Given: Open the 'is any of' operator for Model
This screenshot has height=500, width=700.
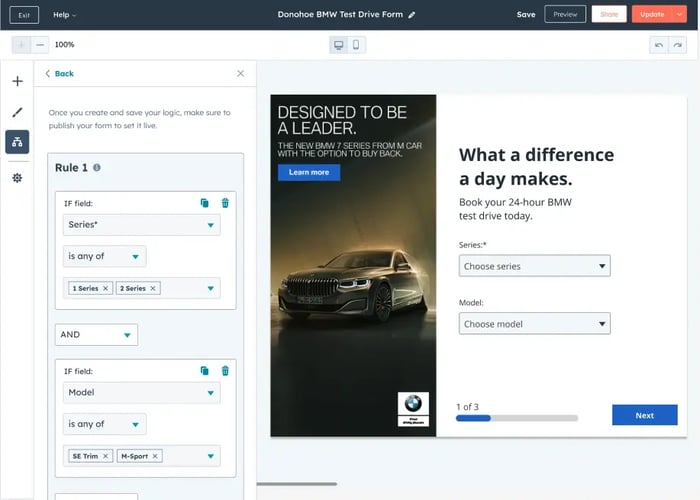Looking at the screenshot, I should [x=104, y=424].
